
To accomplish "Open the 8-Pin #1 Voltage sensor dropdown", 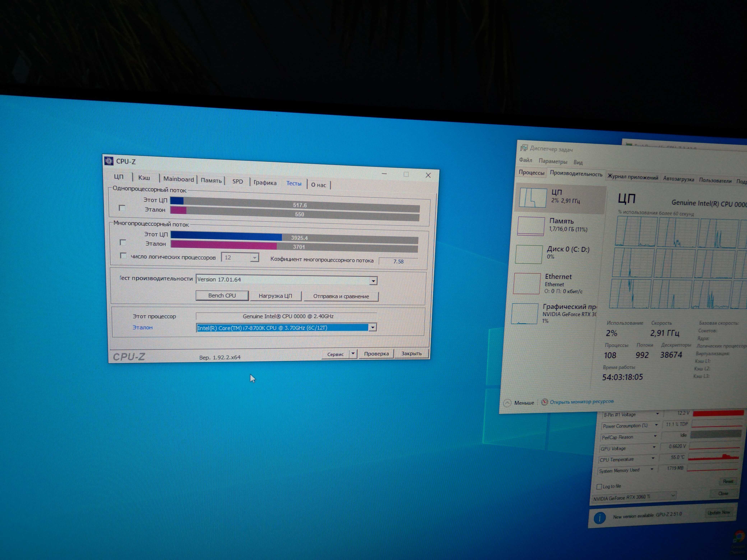I will [657, 414].
